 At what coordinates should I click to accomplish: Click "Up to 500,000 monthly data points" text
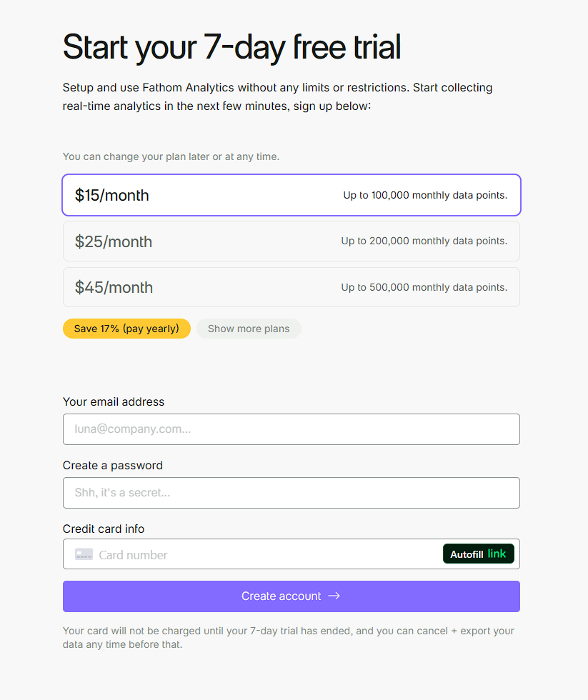(x=424, y=287)
